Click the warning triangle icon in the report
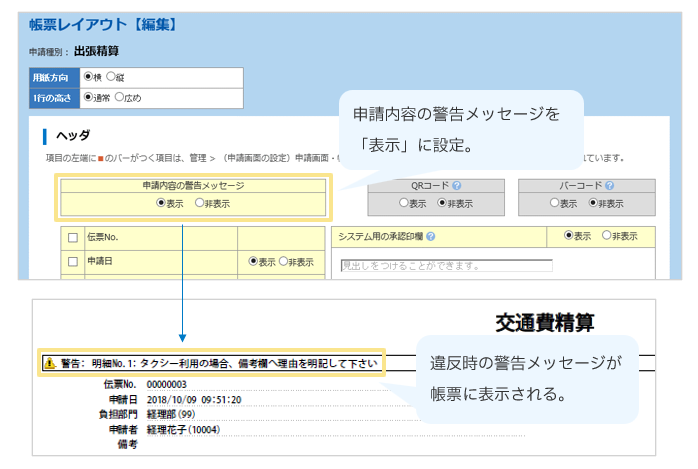This screenshot has height=469, width=698. point(48,364)
